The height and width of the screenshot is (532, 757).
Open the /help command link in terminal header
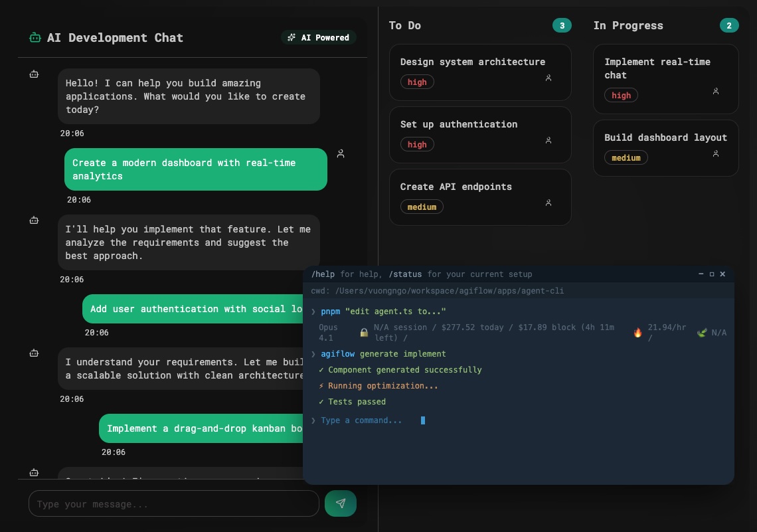[x=323, y=274]
